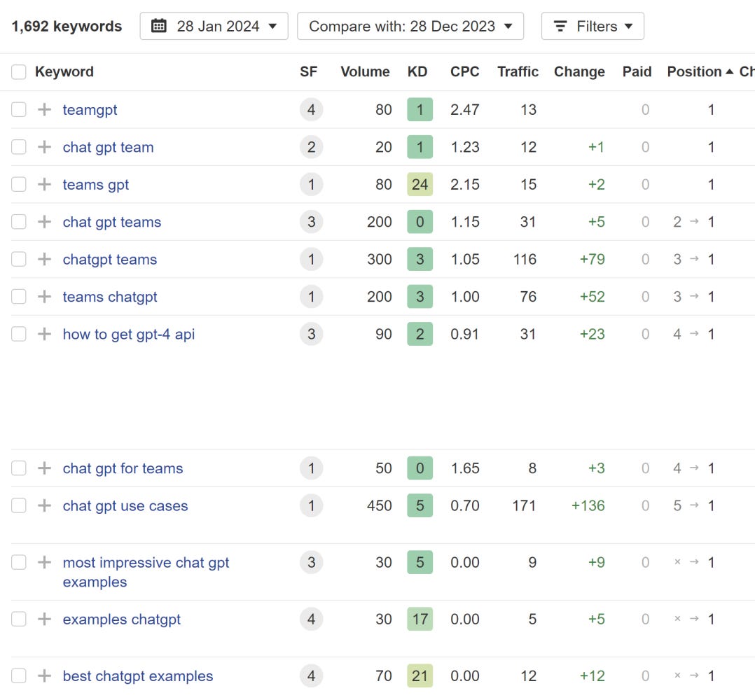Expand the plus icon for most impressive chat gpt examples
Screen dimensions: 755x700
point(44,562)
